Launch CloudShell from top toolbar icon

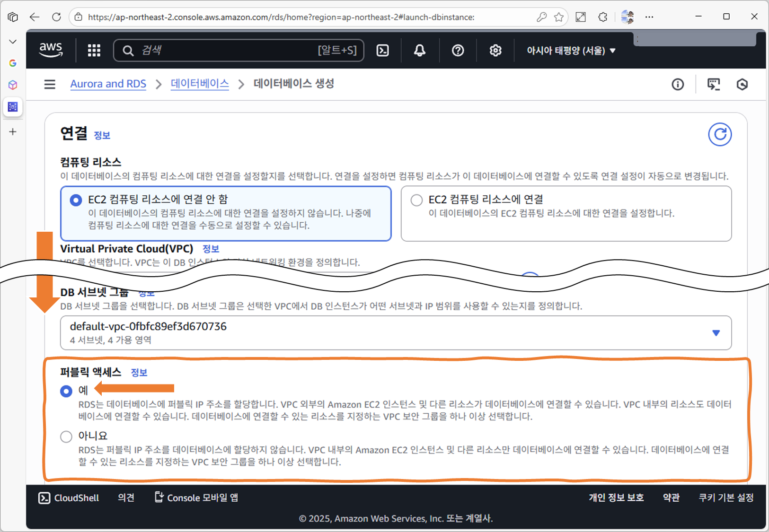pyautogui.click(x=382, y=50)
